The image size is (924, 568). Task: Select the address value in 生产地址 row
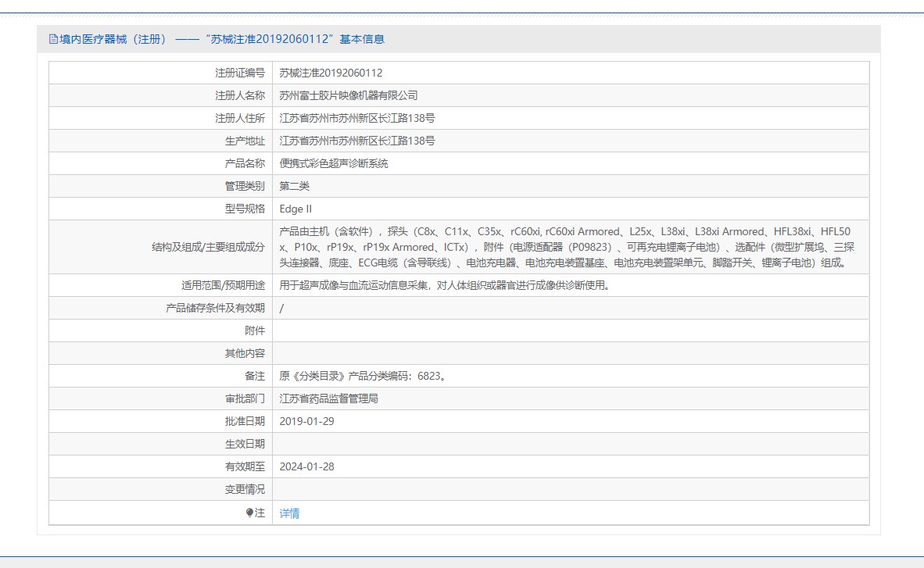(x=357, y=141)
